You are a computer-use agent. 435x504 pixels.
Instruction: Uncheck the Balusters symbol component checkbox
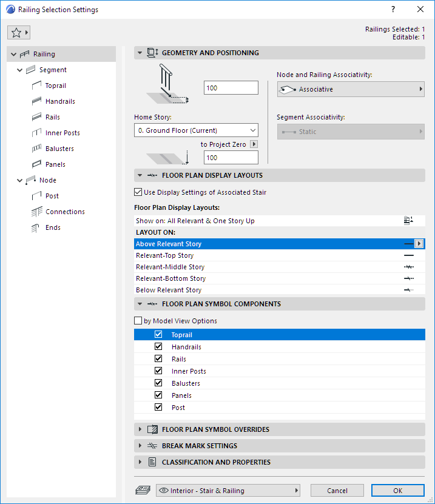point(158,383)
